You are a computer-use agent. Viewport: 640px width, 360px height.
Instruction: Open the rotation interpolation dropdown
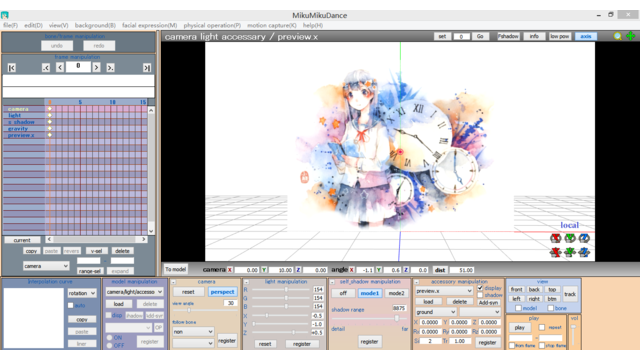click(x=82, y=293)
